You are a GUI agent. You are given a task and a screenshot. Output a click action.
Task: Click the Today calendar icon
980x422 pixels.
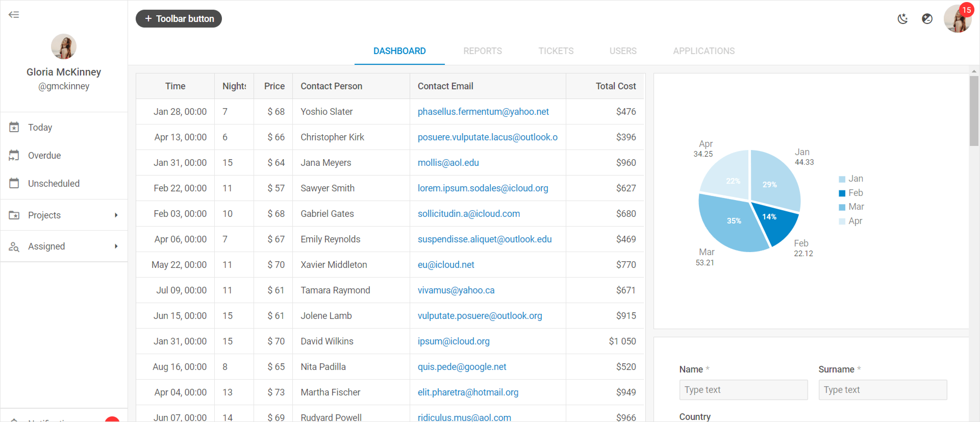coord(14,127)
